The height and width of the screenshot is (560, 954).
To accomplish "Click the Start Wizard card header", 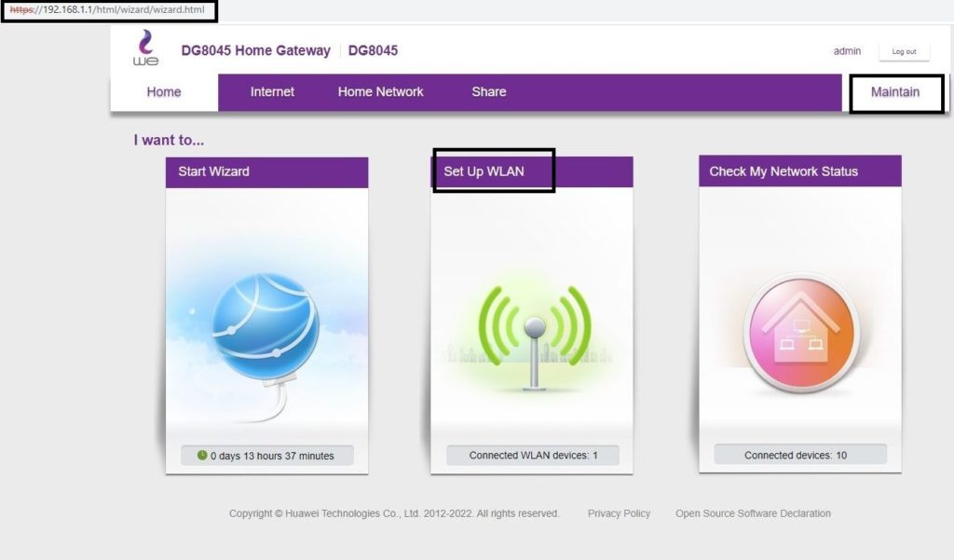I will pos(266,171).
